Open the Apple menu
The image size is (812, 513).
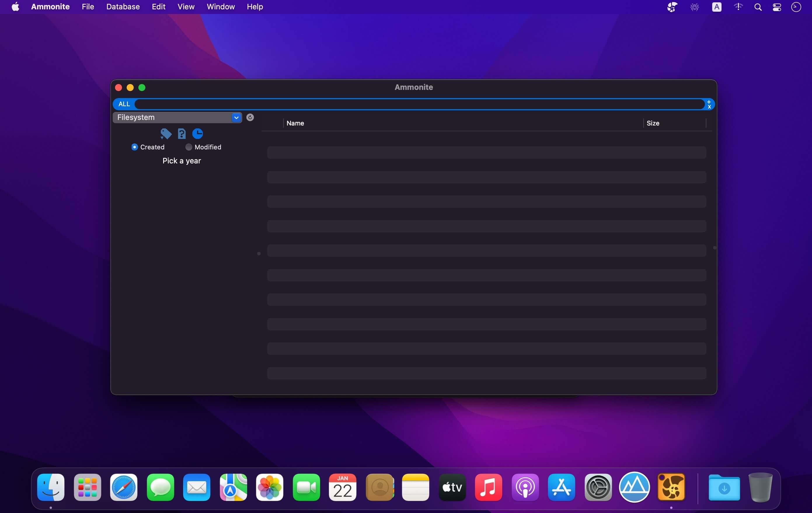coord(15,7)
